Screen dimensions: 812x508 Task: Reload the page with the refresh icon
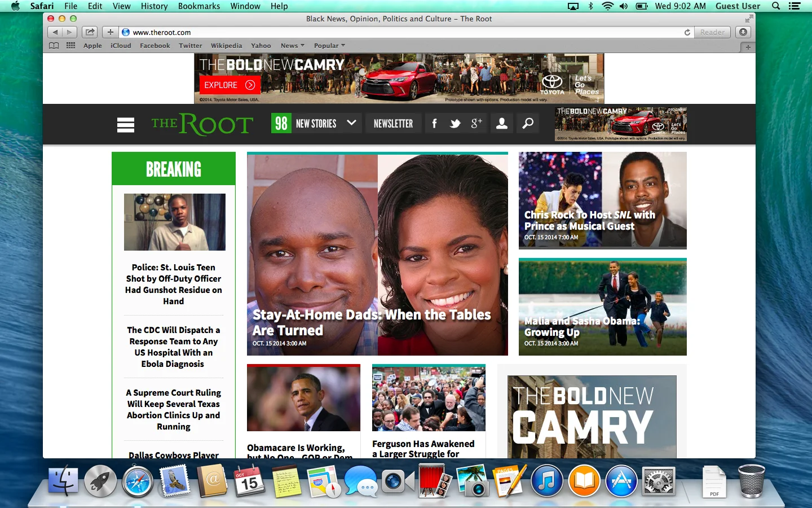687,32
